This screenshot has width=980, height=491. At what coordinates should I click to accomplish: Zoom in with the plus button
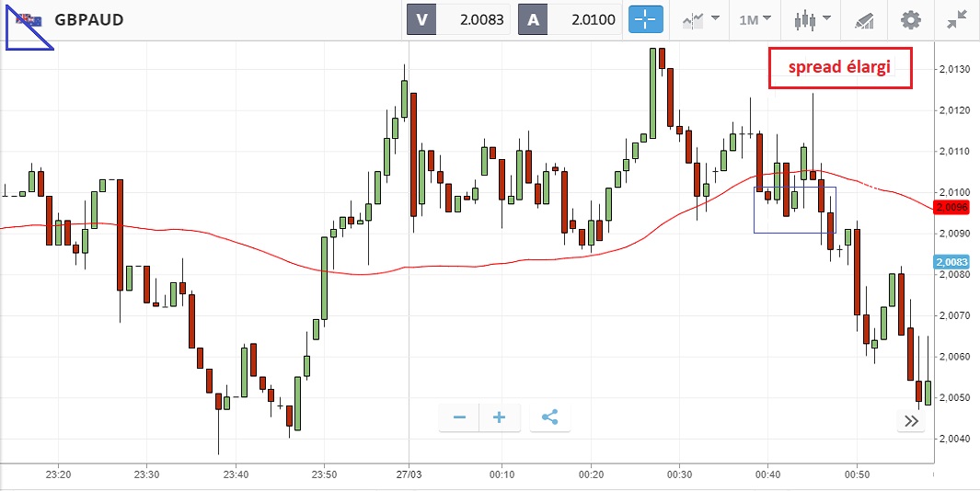[500, 417]
